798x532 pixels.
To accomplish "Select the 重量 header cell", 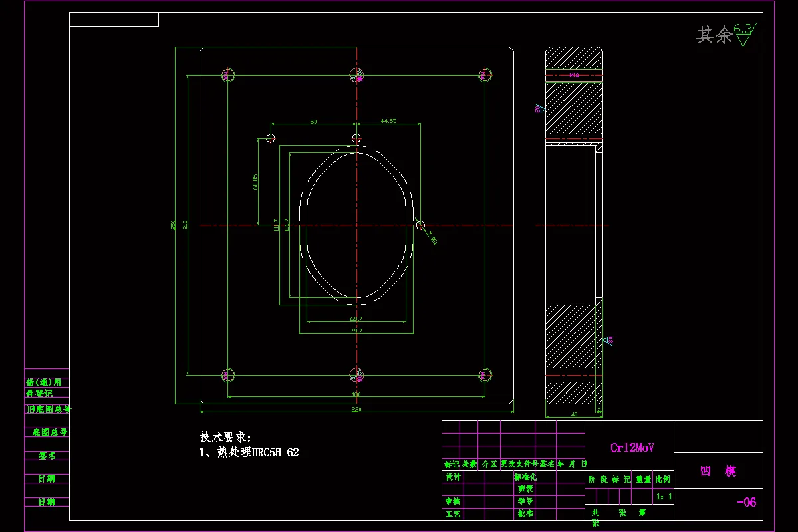I will 643,479.
